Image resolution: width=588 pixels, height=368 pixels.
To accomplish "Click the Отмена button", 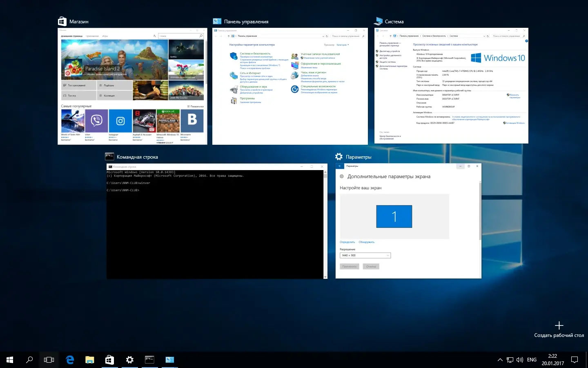I will click(371, 267).
